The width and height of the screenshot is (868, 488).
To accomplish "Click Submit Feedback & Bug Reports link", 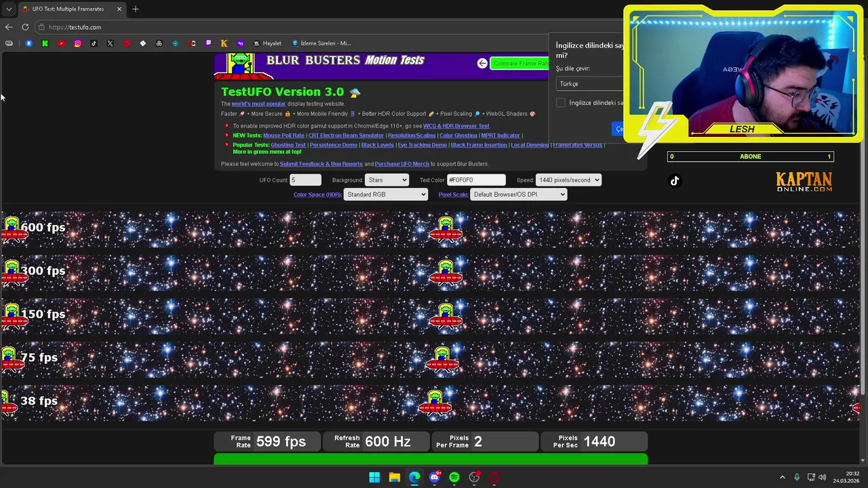I will (x=321, y=164).
